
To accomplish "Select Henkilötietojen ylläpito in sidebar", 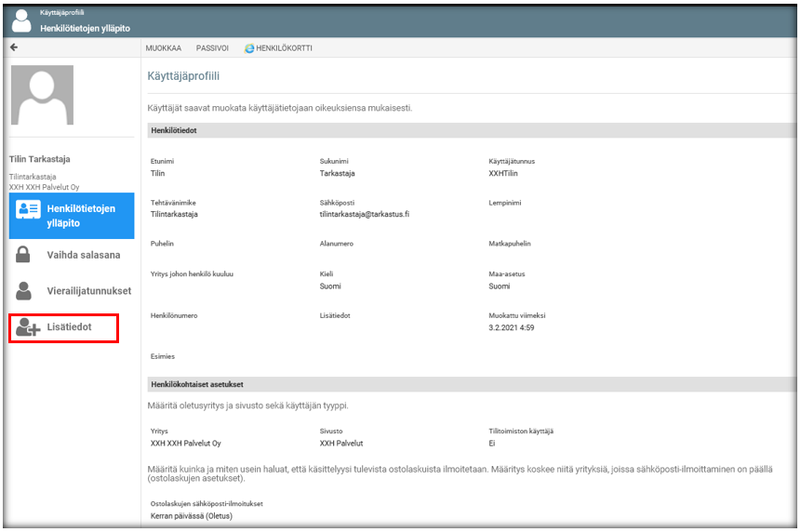I will pyautogui.click(x=81, y=215).
